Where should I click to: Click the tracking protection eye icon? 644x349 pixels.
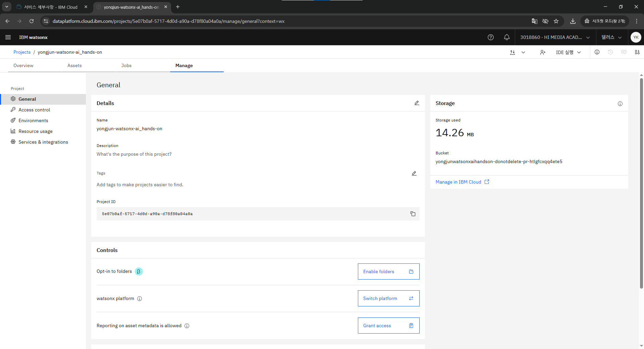pyautogui.click(x=545, y=21)
